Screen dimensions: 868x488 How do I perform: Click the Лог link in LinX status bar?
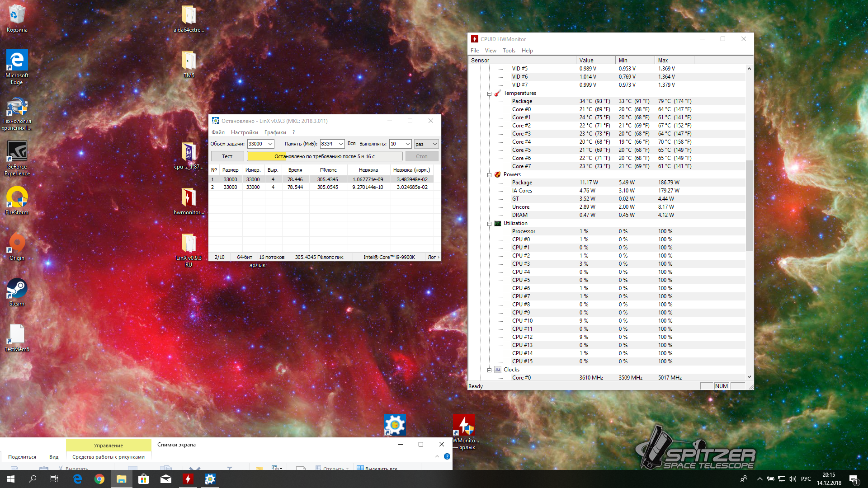coord(433,257)
